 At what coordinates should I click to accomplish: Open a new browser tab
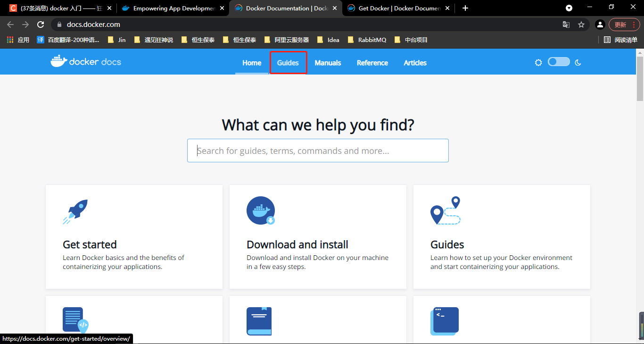click(465, 8)
